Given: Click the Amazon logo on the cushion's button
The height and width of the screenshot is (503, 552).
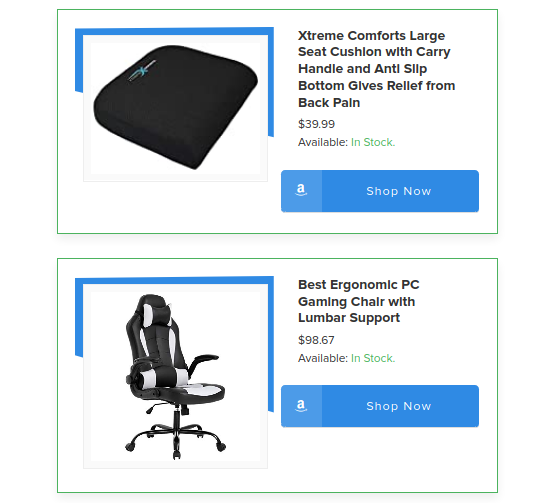Looking at the screenshot, I should [x=301, y=190].
